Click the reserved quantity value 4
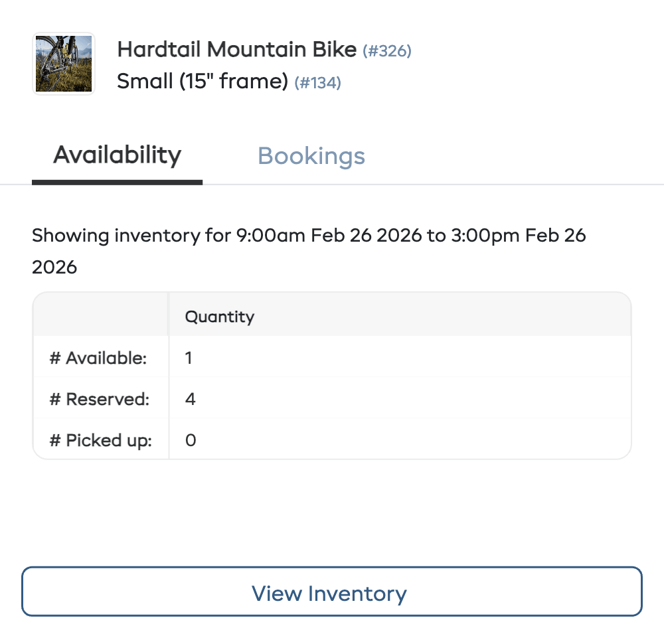This screenshot has height=644, width=664. (x=189, y=399)
